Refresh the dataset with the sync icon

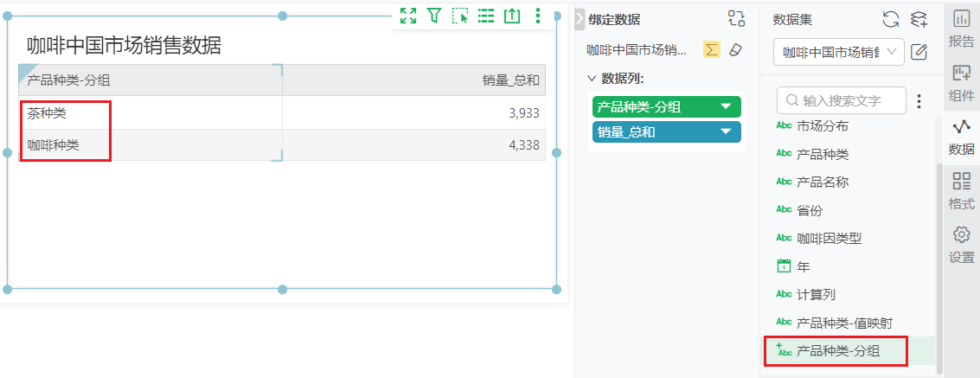[x=891, y=19]
